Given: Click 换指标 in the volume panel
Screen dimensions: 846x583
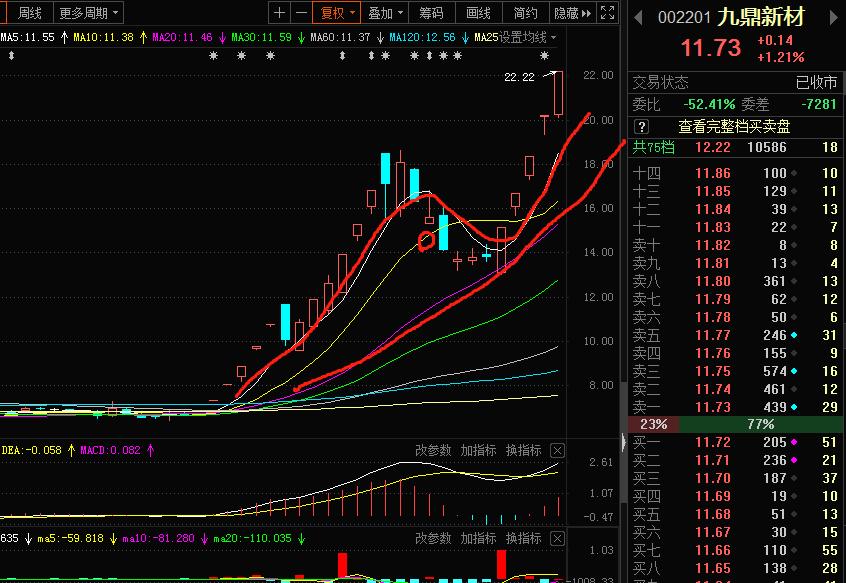Looking at the screenshot, I should [523, 538].
